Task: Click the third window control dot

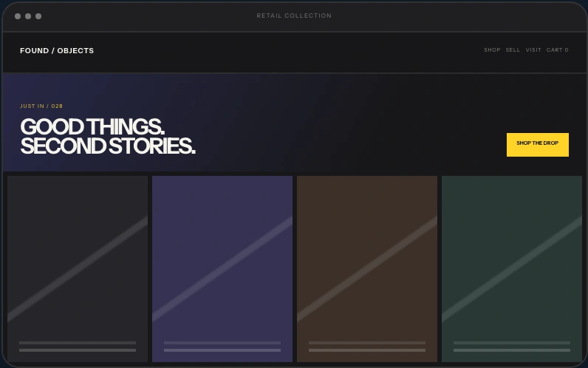Action: pos(38,16)
